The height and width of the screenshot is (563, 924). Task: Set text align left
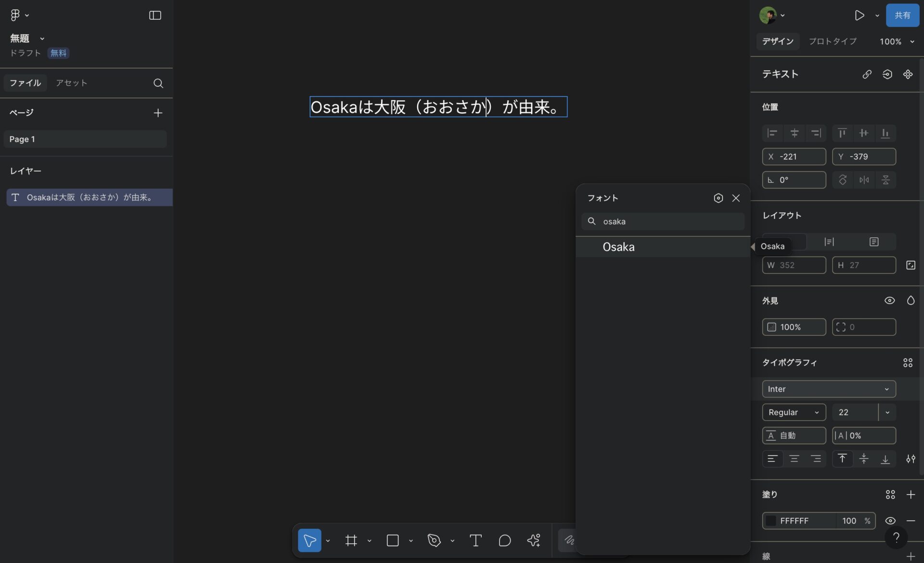772,459
